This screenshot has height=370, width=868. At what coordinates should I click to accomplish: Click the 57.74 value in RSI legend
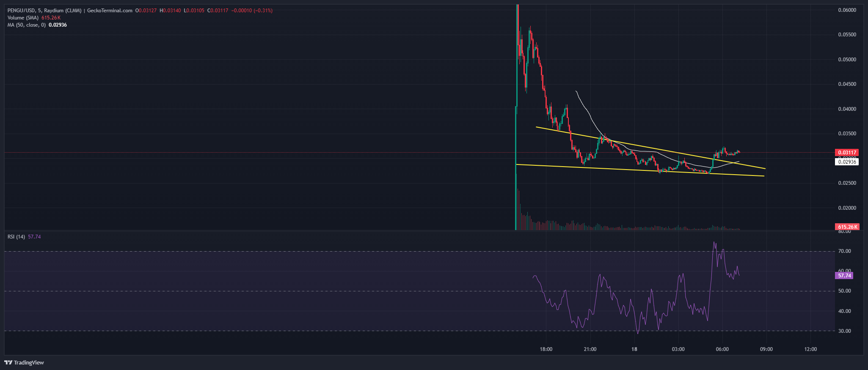[34, 237]
